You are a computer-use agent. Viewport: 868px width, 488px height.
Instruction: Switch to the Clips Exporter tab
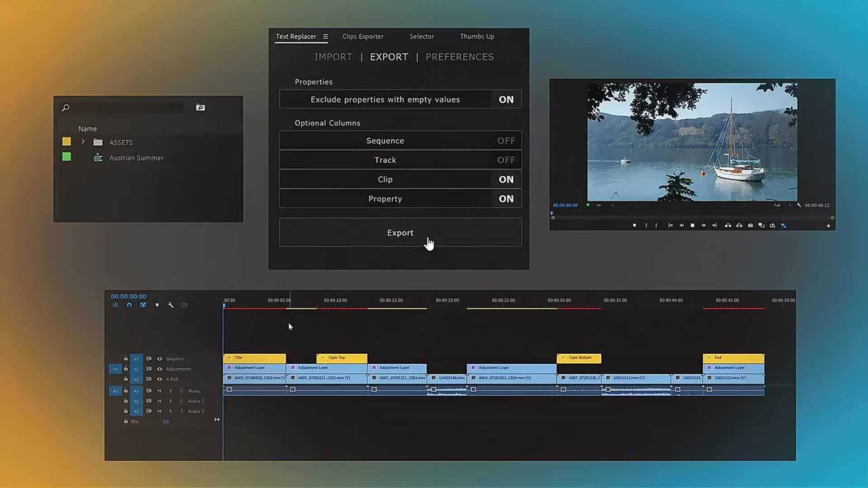tap(363, 37)
